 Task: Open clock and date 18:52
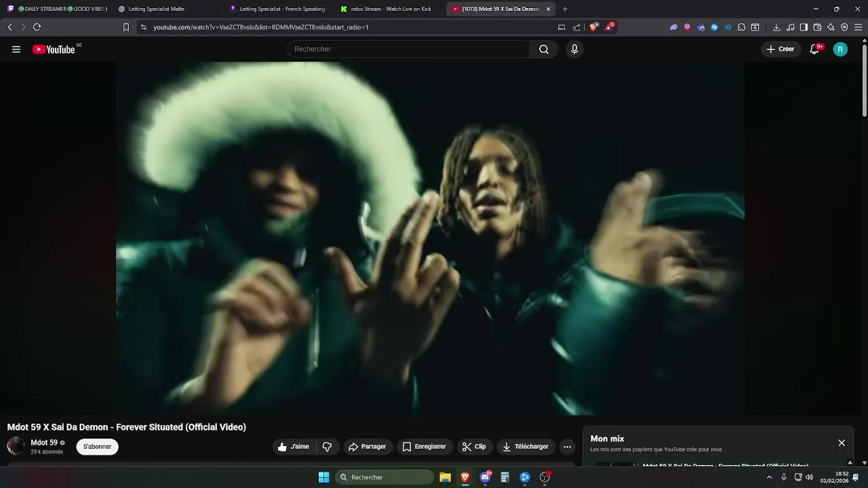pyautogui.click(x=834, y=477)
